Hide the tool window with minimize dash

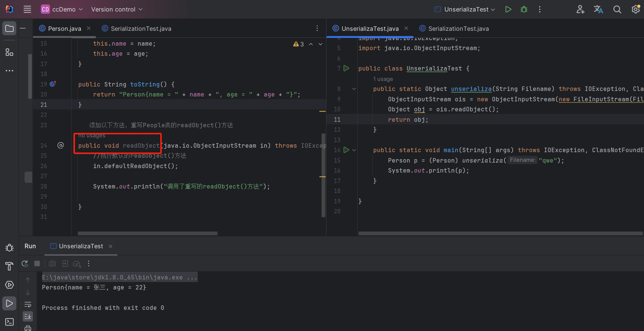click(23, 28)
